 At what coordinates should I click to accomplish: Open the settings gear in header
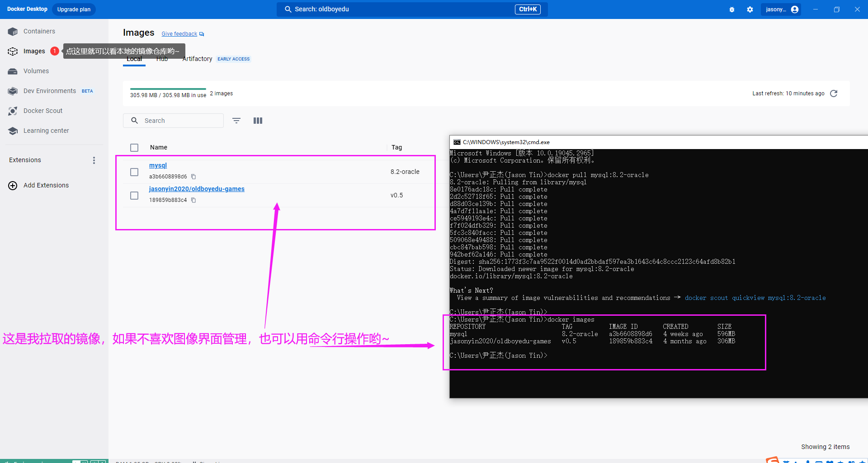click(x=750, y=9)
